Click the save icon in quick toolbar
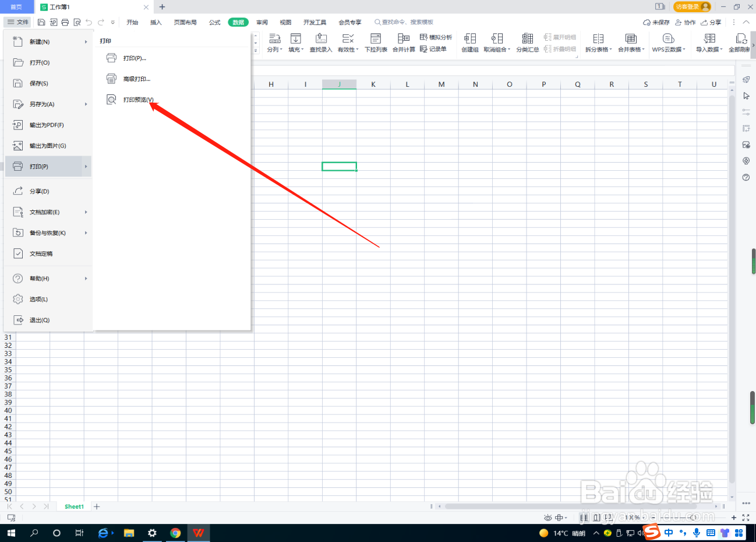The height and width of the screenshot is (542, 756). tap(41, 22)
